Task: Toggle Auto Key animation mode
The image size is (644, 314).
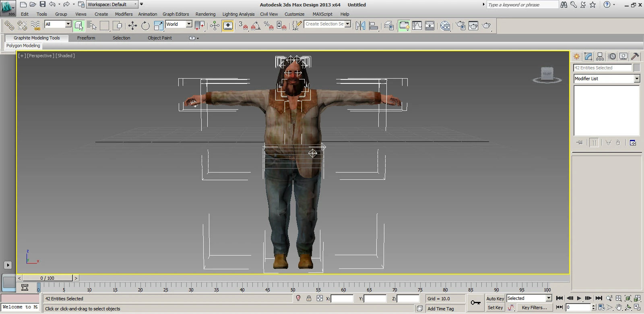Action: (495, 299)
